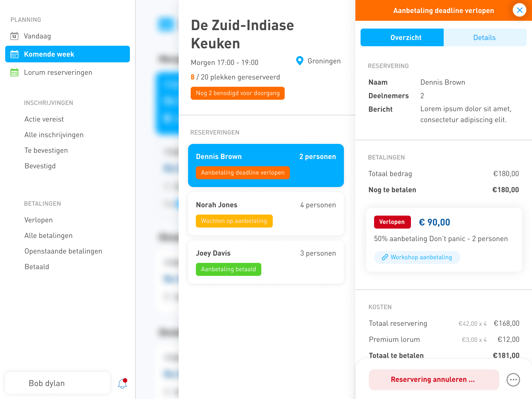
Task: Open the notification bell icon
Action: tap(122, 383)
